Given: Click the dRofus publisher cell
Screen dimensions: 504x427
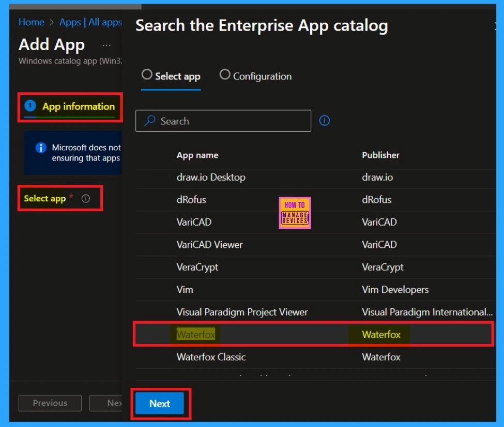Looking at the screenshot, I should coord(377,200).
